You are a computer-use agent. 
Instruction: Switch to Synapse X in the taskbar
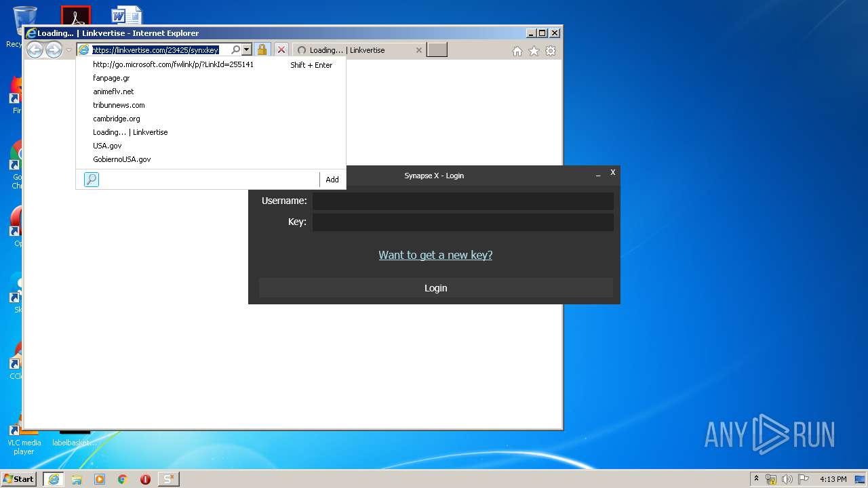169,479
